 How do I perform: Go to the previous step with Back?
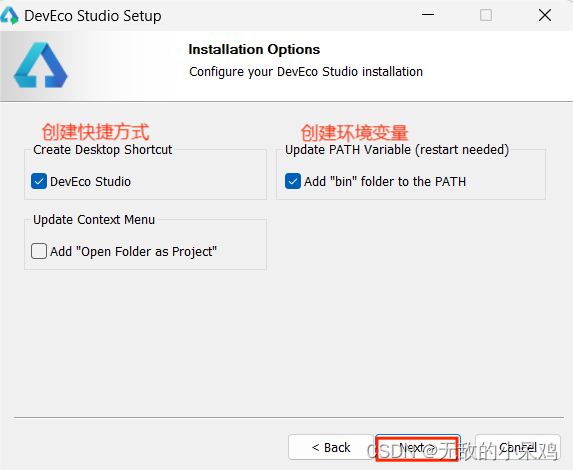[x=330, y=447]
